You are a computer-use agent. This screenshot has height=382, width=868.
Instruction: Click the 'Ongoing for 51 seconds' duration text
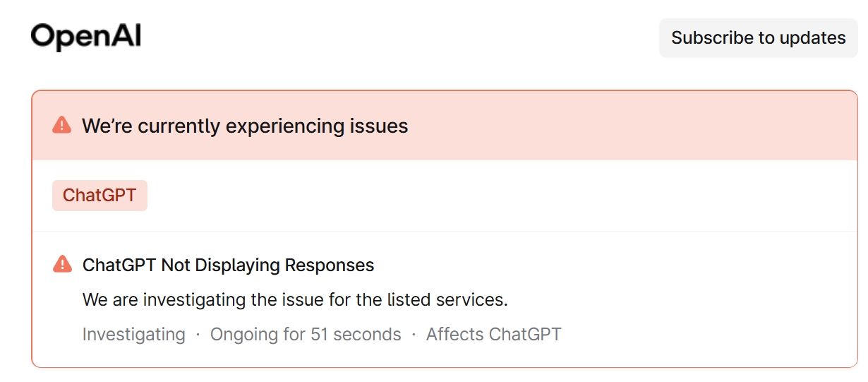(306, 334)
